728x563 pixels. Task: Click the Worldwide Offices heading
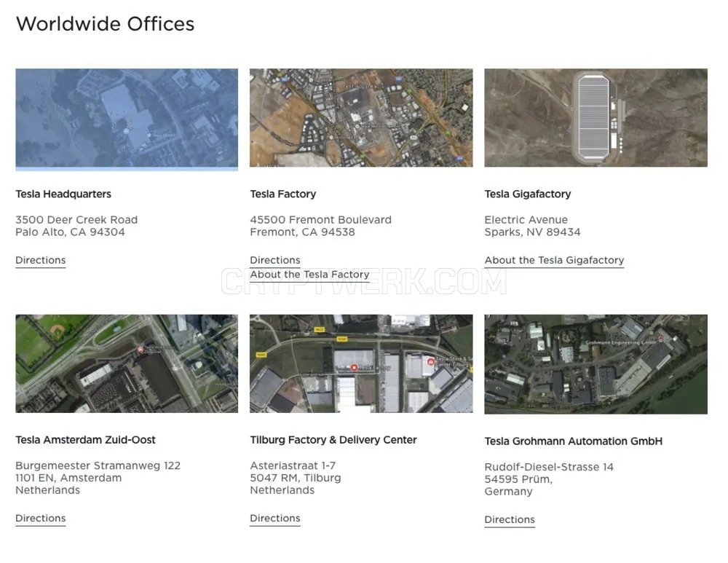pyautogui.click(x=105, y=24)
